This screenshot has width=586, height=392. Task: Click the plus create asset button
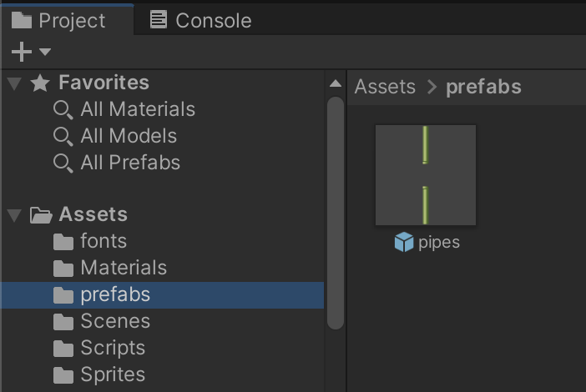pos(22,52)
